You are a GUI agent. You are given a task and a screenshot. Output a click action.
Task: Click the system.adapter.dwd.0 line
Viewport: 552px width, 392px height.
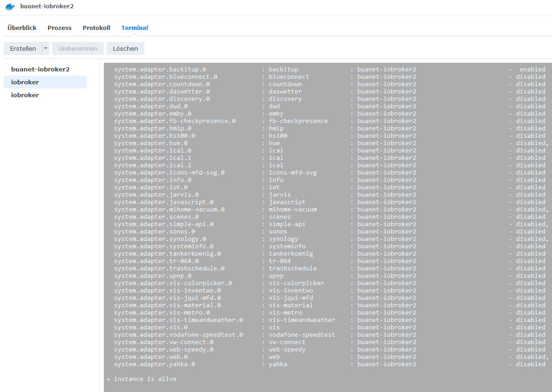click(151, 106)
